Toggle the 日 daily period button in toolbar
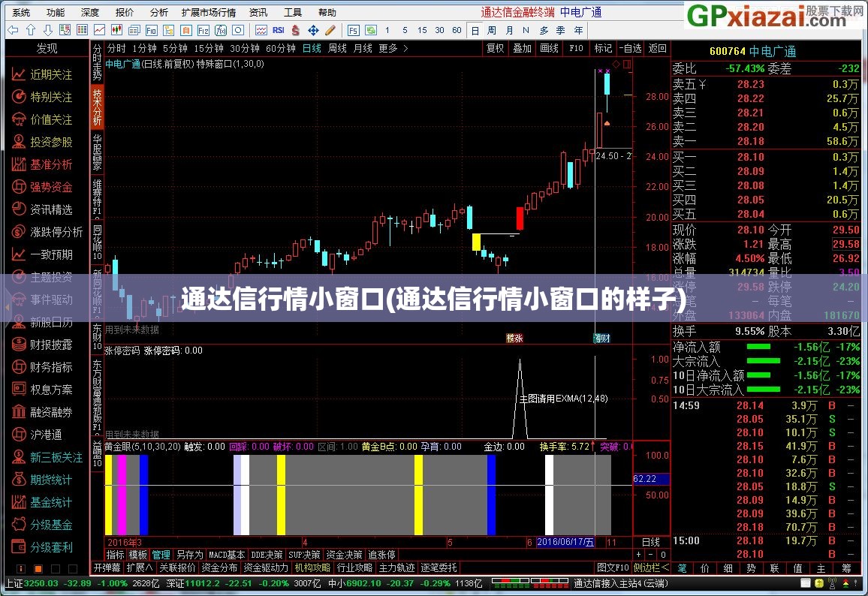Image resolution: width=868 pixels, height=596 pixels. (x=475, y=31)
